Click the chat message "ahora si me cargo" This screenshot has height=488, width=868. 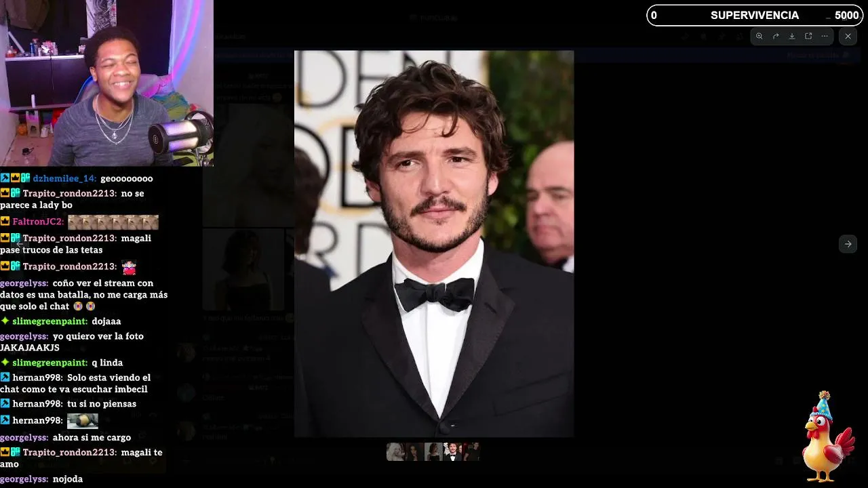[x=92, y=438]
